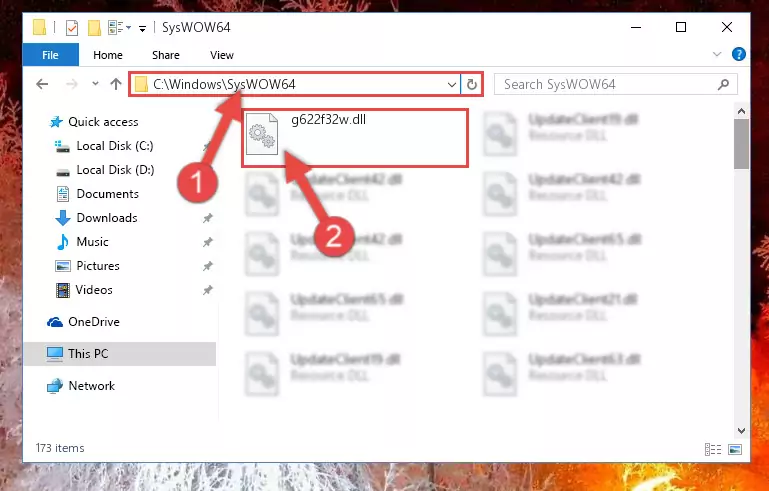769x491 pixels.
Task: Refresh the SysWOW64 folder
Action: coord(472,84)
